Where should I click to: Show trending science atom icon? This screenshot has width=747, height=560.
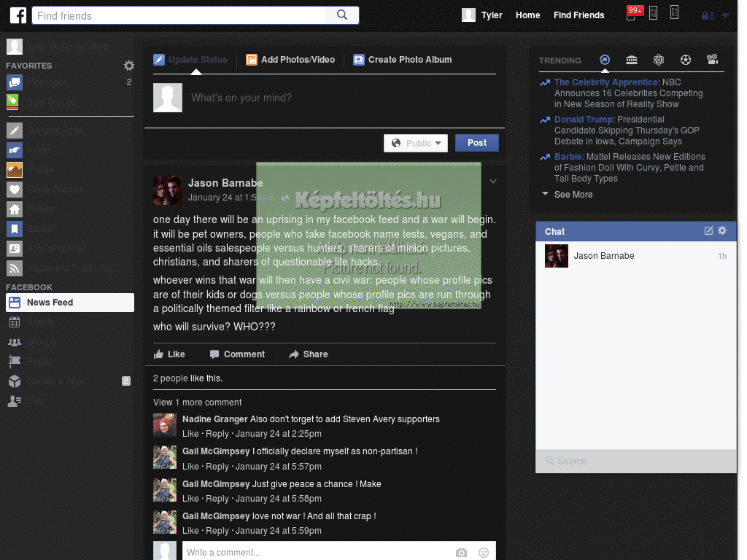tap(659, 60)
